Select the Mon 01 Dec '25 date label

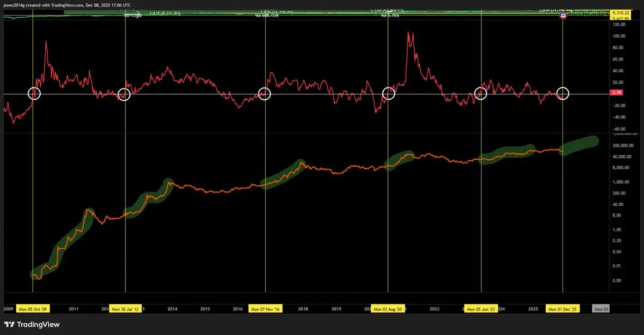[x=562, y=309]
